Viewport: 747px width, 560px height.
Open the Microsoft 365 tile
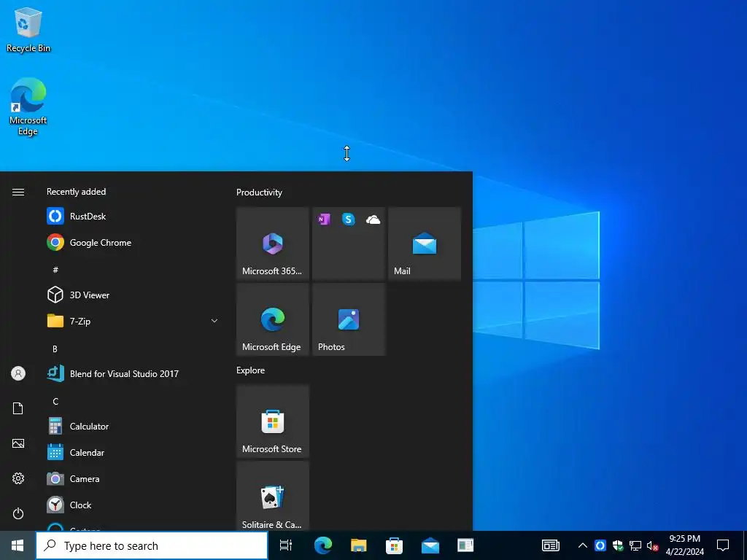tap(273, 244)
